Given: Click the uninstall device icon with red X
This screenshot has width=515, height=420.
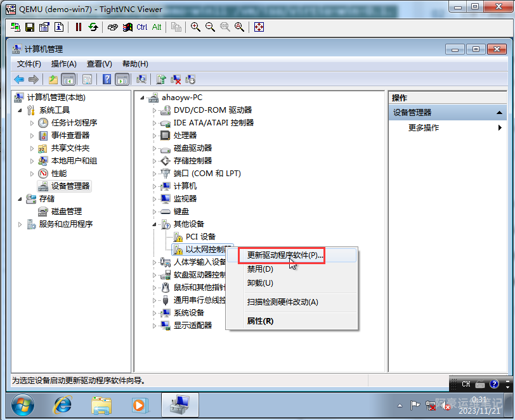Looking at the screenshot, I should tap(176, 79).
